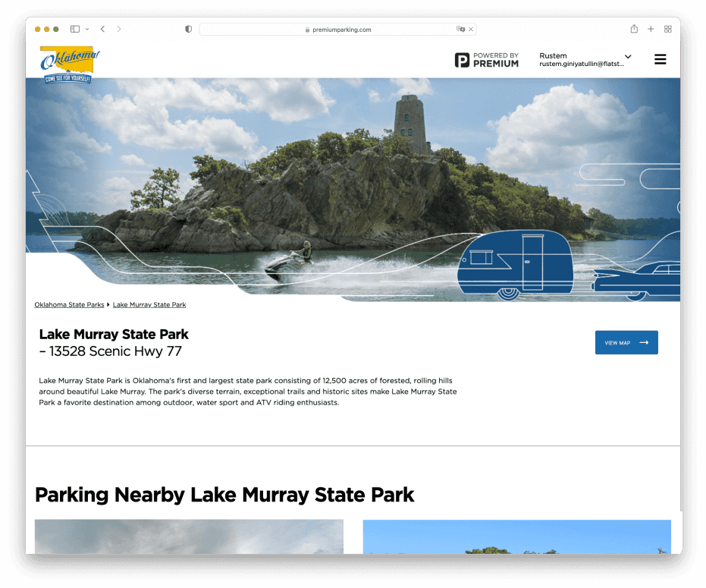Screen dimensions: 706x588
Task: Click the stop loading X in address bar
Action: pyautogui.click(x=471, y=30)
